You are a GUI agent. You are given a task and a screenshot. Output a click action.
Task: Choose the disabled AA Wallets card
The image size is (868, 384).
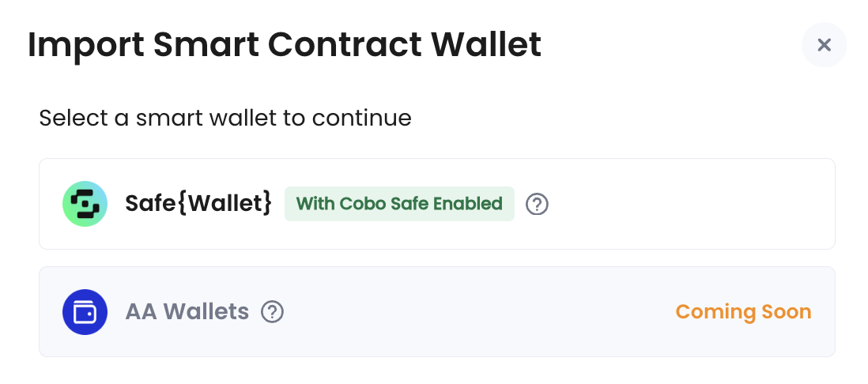point(437,312)
